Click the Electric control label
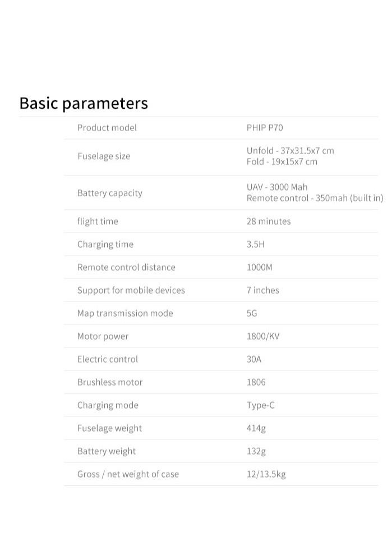The width and height of the screenshot is (392, 537). coord(108,359)
